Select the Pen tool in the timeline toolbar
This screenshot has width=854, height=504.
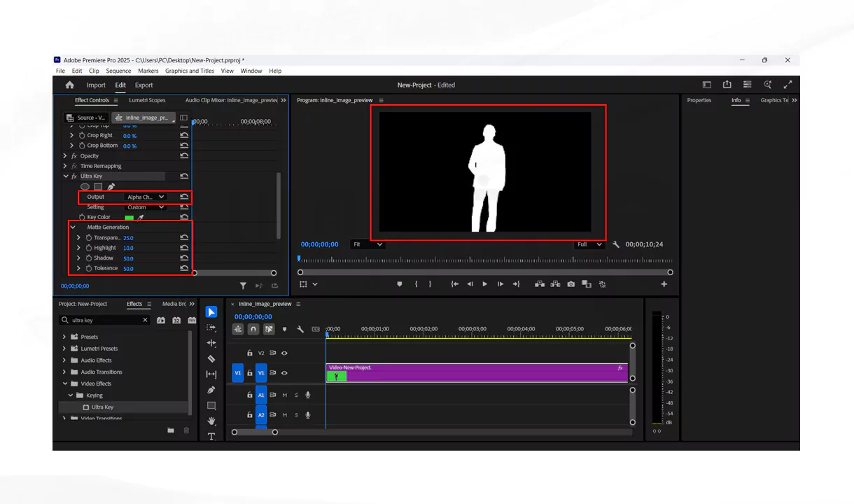[211, 390]
